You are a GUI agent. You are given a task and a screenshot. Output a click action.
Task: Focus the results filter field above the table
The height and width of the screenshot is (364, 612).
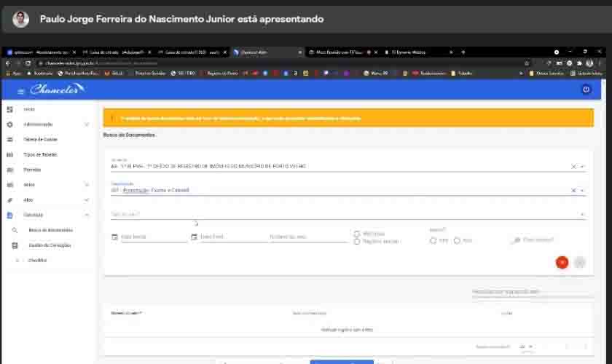click(533, 292)
